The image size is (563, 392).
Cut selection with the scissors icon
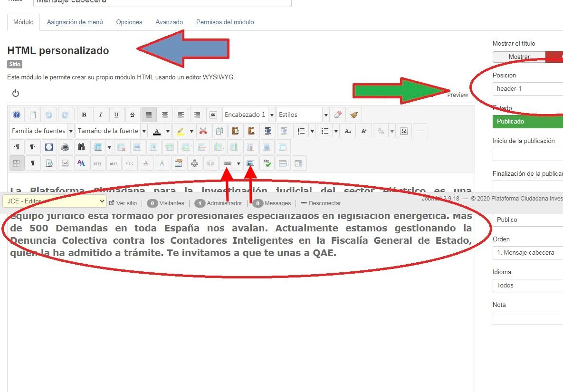click(x=203, y=131)
